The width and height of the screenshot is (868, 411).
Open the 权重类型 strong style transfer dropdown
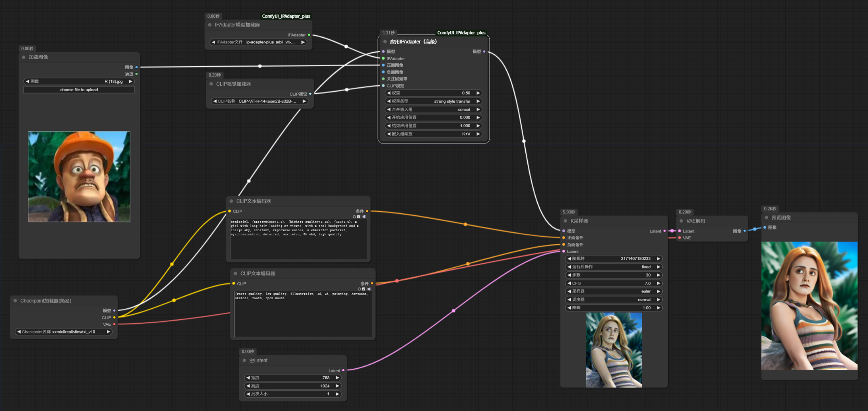433,102
